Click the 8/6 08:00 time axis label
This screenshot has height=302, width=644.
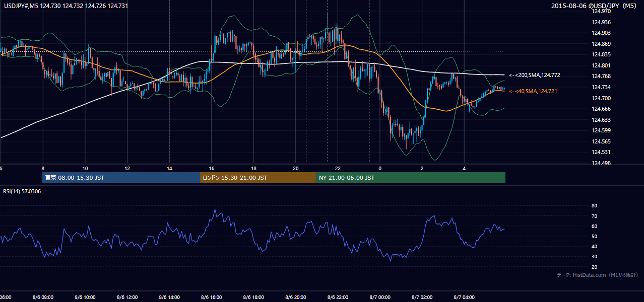tap(42, 297)
